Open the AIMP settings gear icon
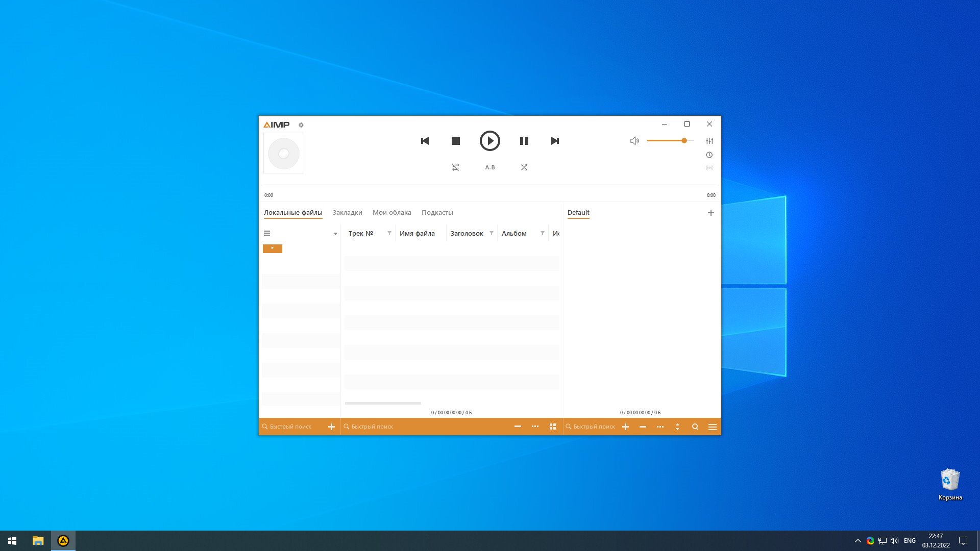Screen dimensions: 980x551 coord(301,125)
